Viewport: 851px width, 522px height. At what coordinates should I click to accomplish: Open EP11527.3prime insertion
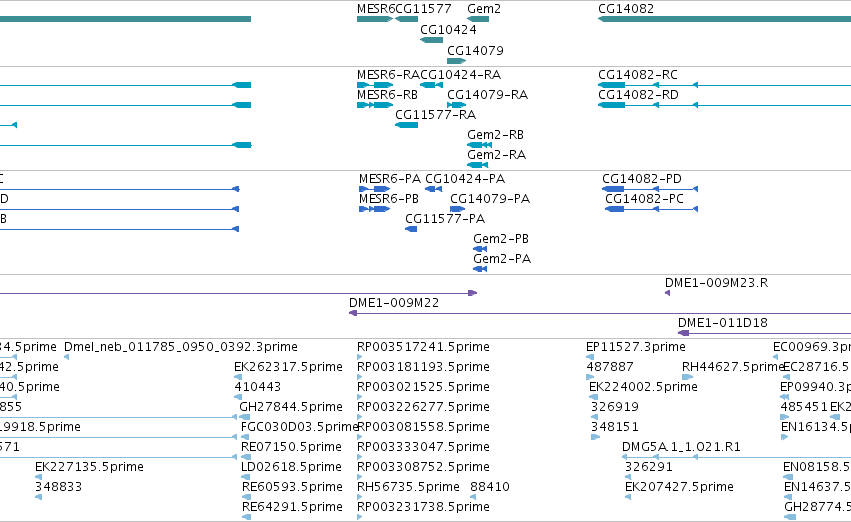(636, 347)
